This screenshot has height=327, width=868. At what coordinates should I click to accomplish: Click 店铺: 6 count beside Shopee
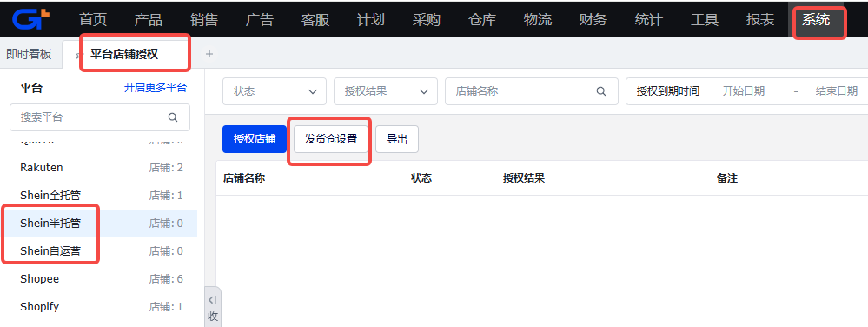pyautogui.click(x=166, y=279)
